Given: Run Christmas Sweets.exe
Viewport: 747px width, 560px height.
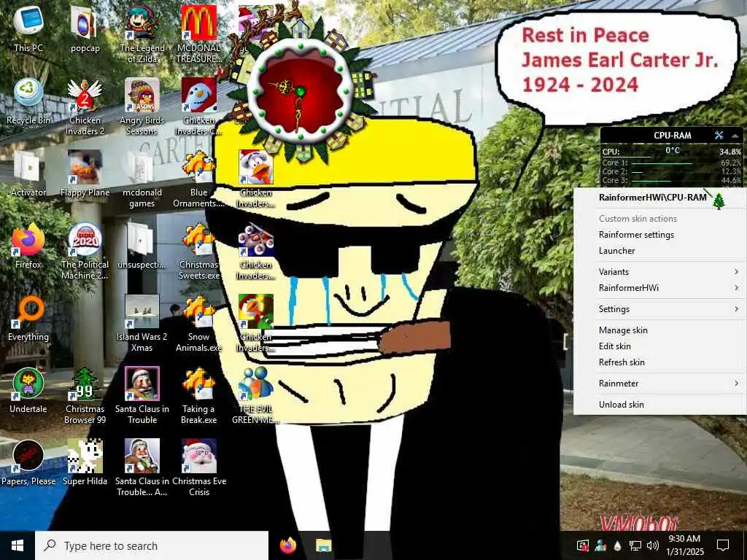Looking at the screenshot, I should click(x=198, y=251).
